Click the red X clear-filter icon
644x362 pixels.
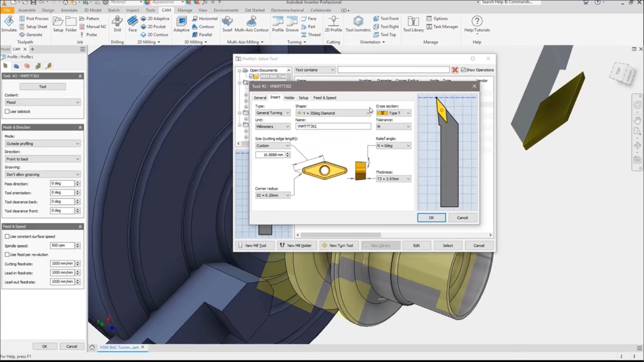(x=455, y=70)
